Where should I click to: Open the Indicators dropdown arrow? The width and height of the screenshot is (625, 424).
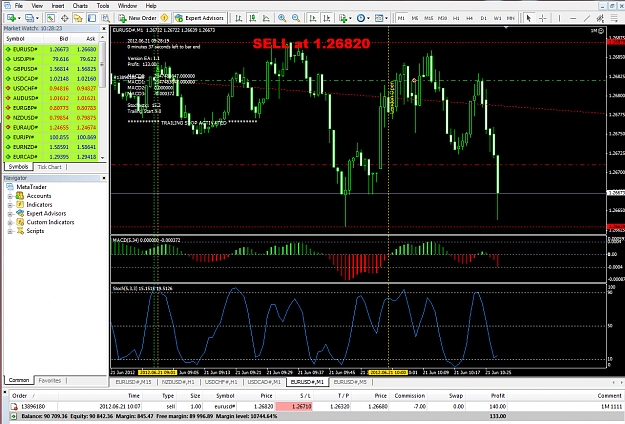point(350,18)
